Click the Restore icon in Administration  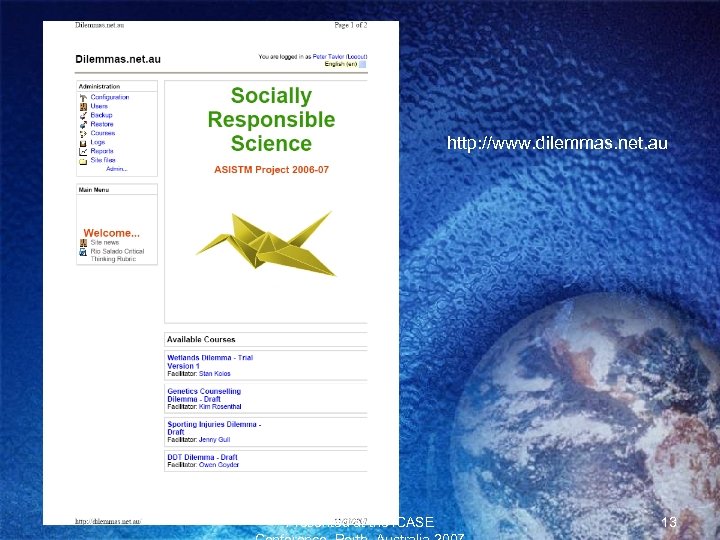83,124
